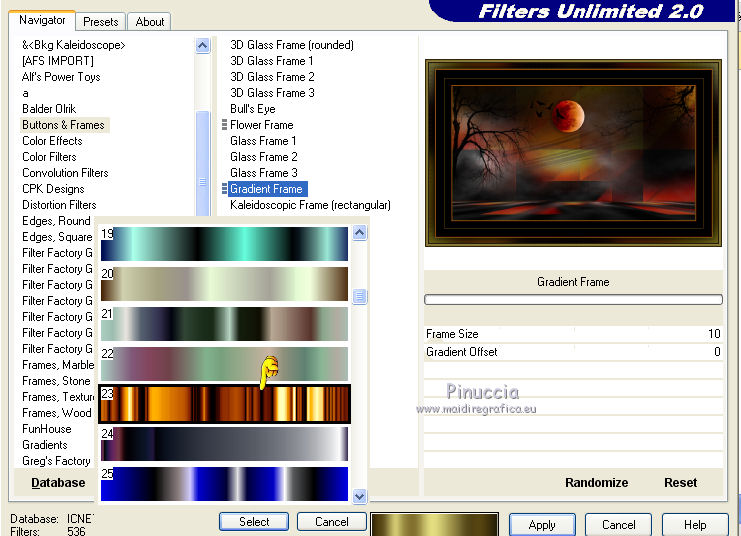Choose the Gradient Frame filter
The height and width of the screenshot is (536, 741).
point(266,189)
